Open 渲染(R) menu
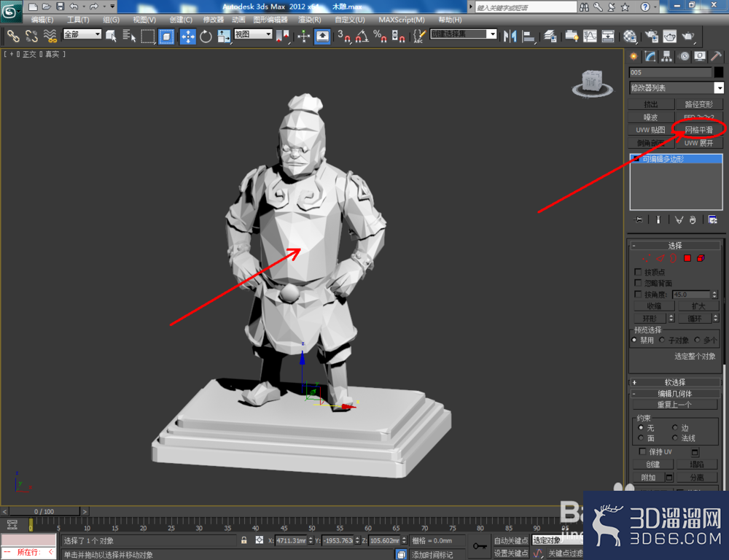 pyautogui.click(x=310, y=20)
